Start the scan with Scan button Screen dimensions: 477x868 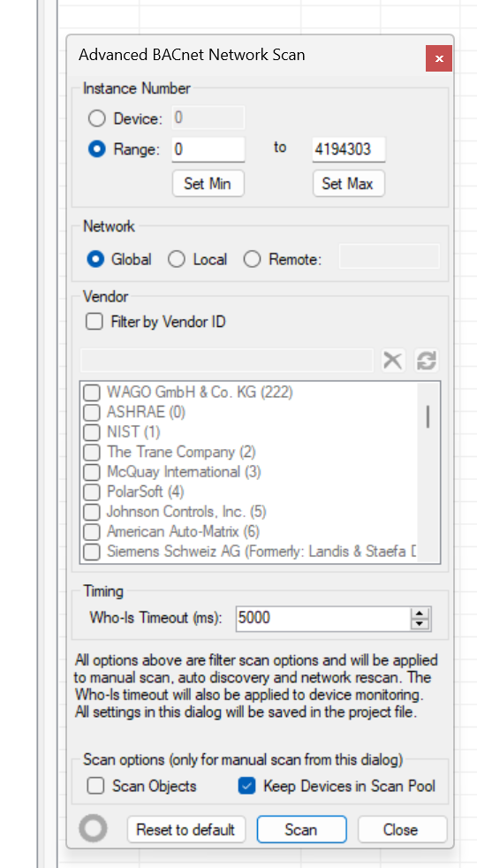[x=301, y=830]
